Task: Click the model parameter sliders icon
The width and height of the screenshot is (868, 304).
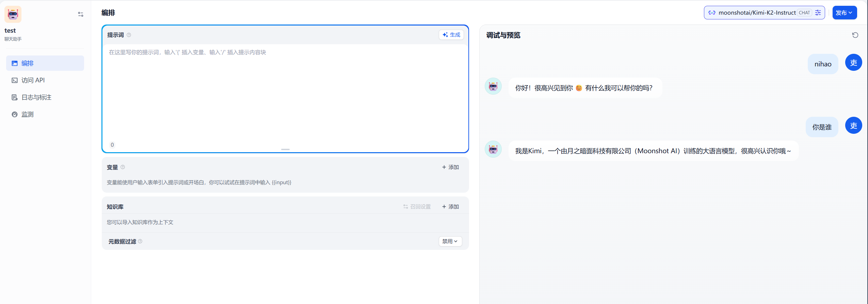Action: (x=818, y=13)
